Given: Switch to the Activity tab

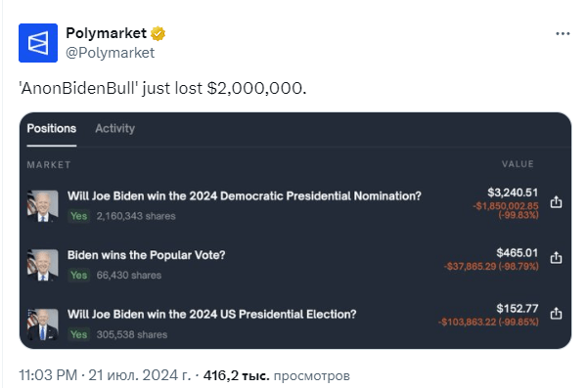Looking at the screenshot, I should pos(114,128).
